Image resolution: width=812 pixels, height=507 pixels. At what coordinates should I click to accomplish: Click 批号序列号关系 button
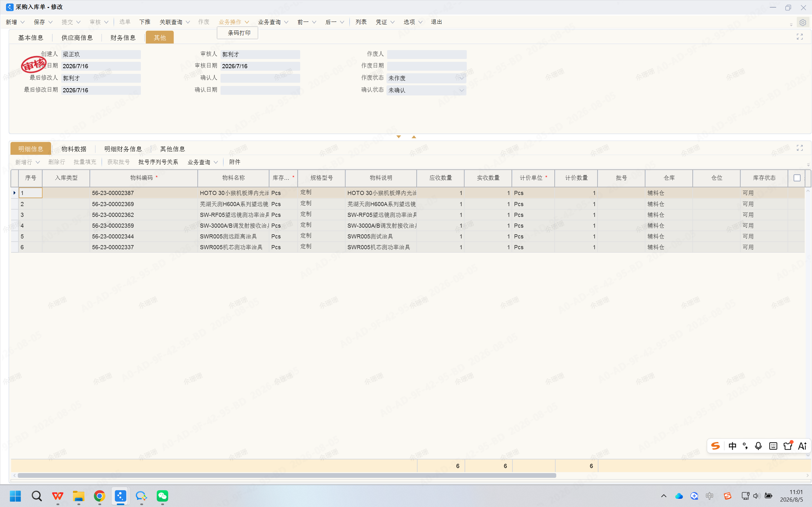(x=158, y=162)
